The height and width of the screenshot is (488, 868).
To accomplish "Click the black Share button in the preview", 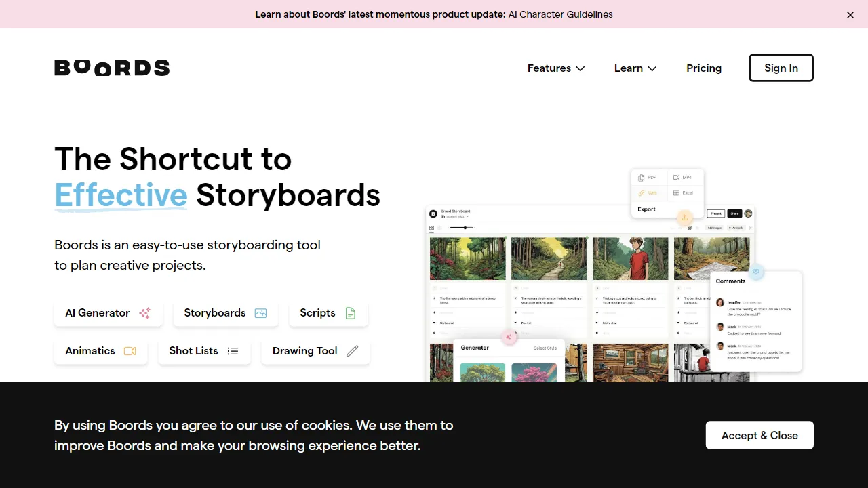I will [734, 213].
